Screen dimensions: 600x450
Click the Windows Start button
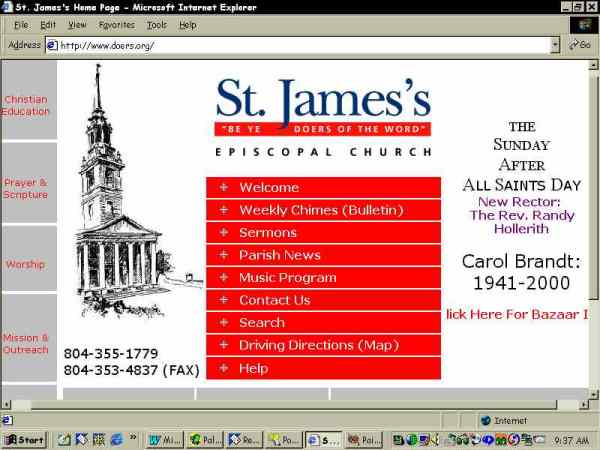click(x=25, y=440)
